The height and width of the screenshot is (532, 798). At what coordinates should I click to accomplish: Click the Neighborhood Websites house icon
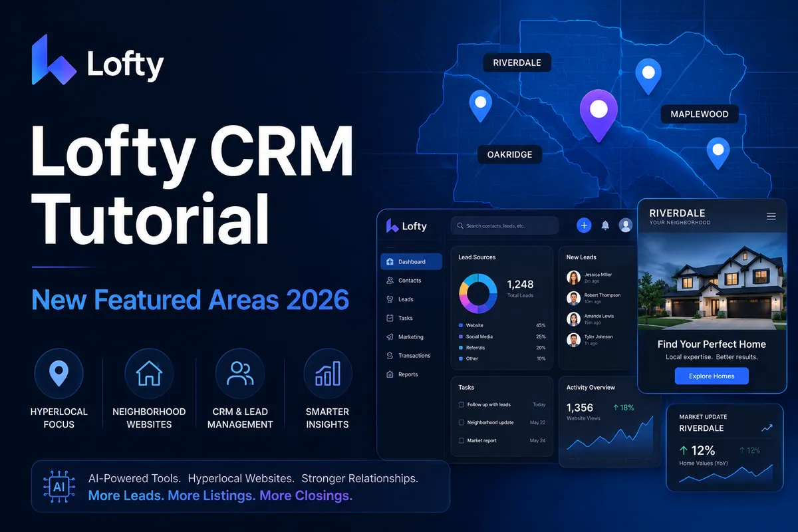click(x=149, y=374)
